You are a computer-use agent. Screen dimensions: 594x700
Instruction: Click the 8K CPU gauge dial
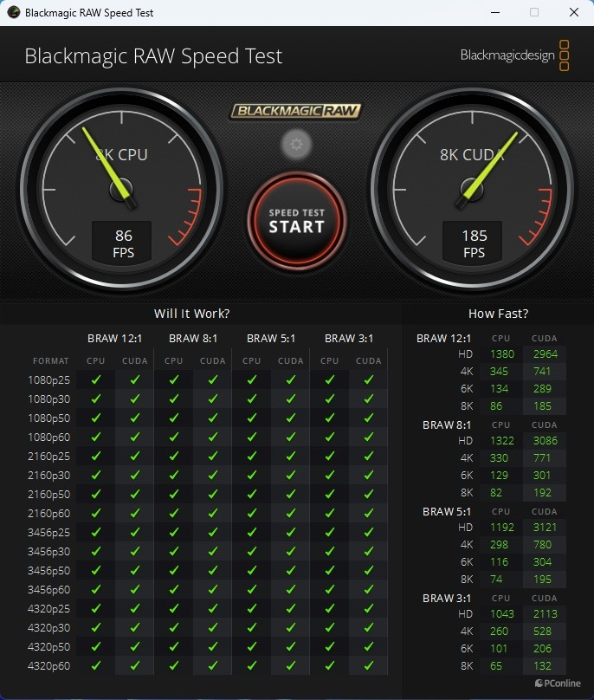coord(121,189)
